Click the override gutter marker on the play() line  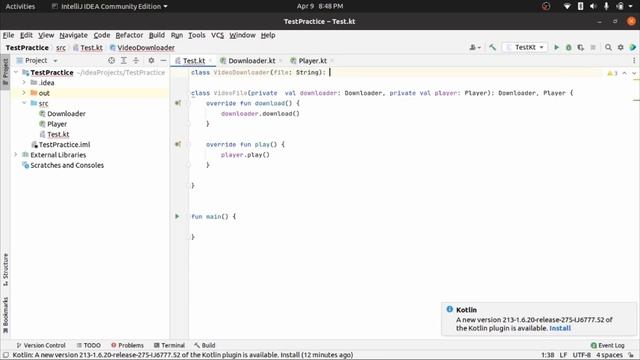(x=178, y=144)
